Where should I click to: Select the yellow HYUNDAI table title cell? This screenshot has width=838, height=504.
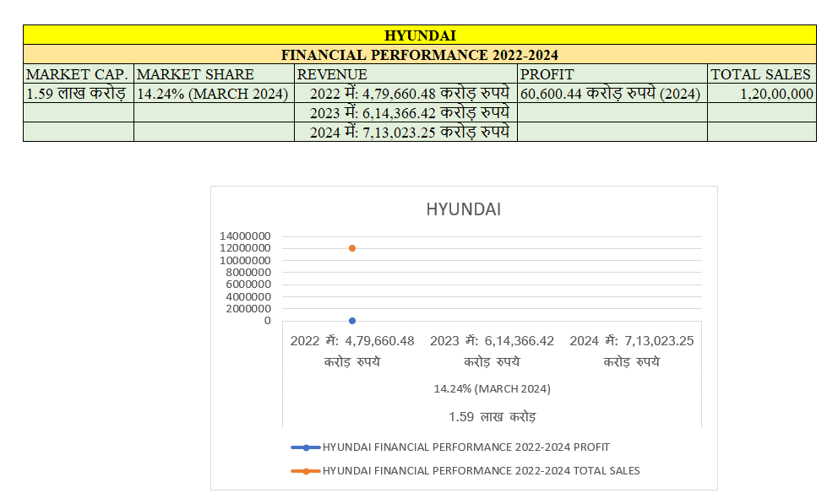pos(420,35)
